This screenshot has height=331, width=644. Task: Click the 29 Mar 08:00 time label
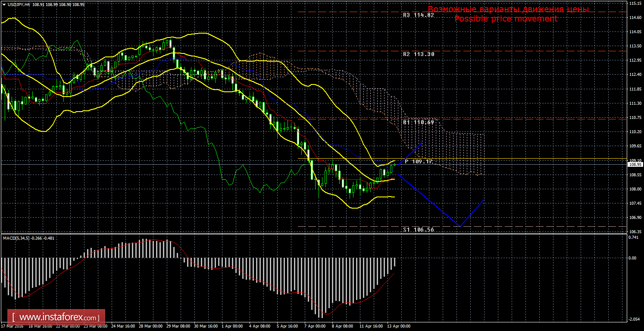pyautogui.click(x=178, y=326)
